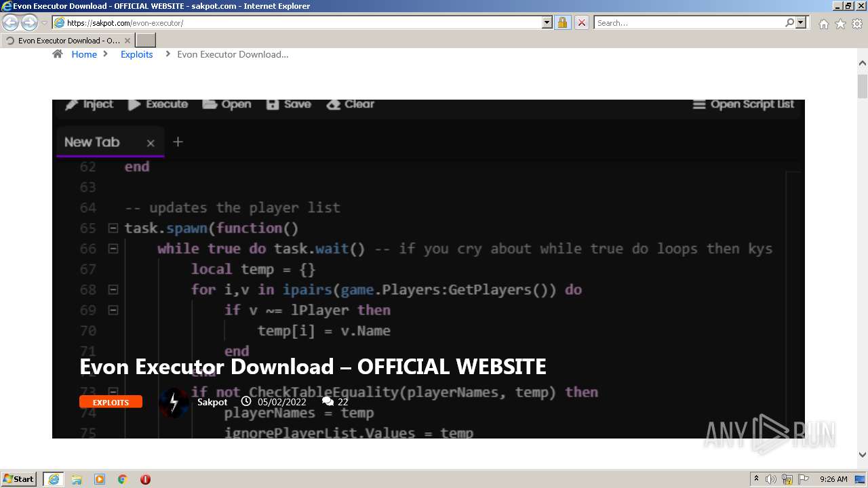This screenshot has height=488, width=868.
Task: Click the page scrollbar down arrow
Action: pos(863,455)
